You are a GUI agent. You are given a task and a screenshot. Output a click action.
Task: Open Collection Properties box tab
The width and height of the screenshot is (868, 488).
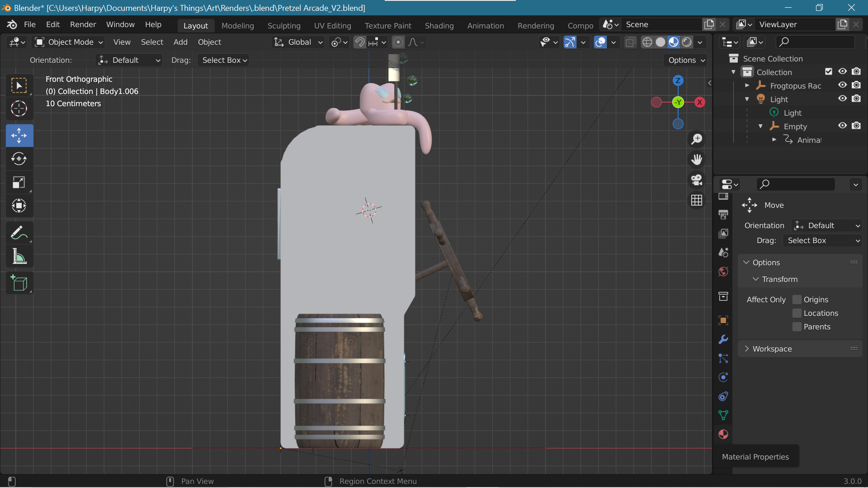723,296
